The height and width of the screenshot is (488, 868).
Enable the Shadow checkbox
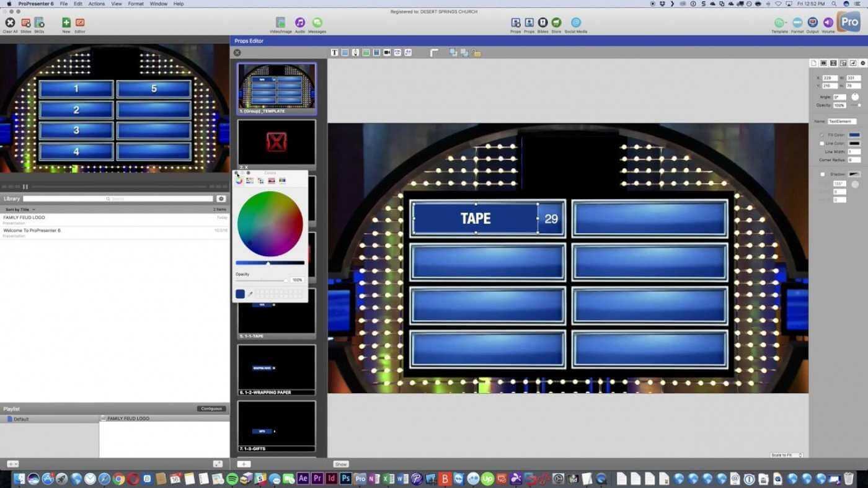pos(823,174)
